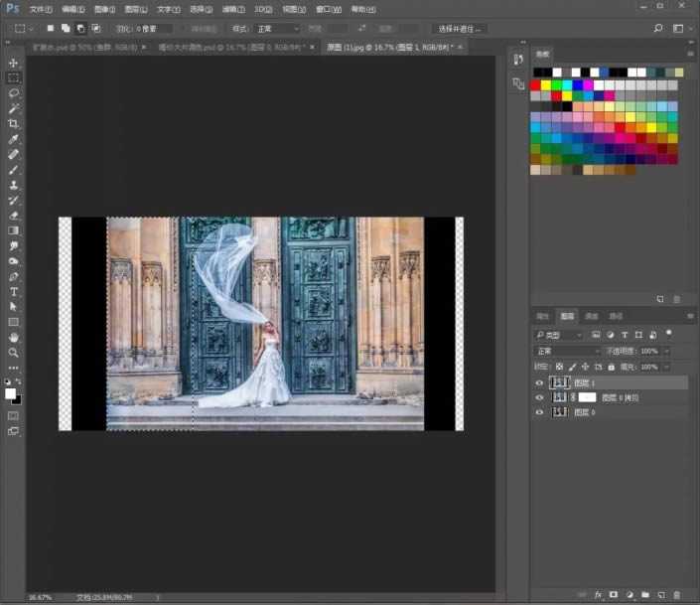Select the Move tool

pos(14,63)
